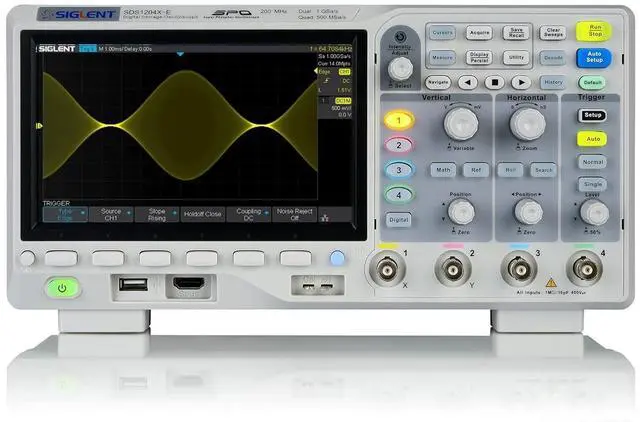Select the 500 mV channel scale readout

341,108
